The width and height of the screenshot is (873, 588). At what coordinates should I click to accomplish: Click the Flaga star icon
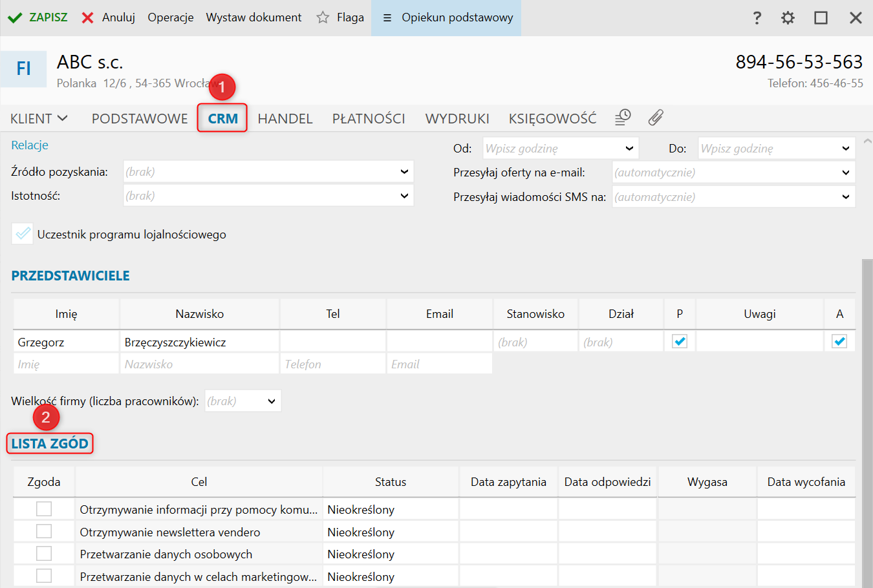coord(323,17)
